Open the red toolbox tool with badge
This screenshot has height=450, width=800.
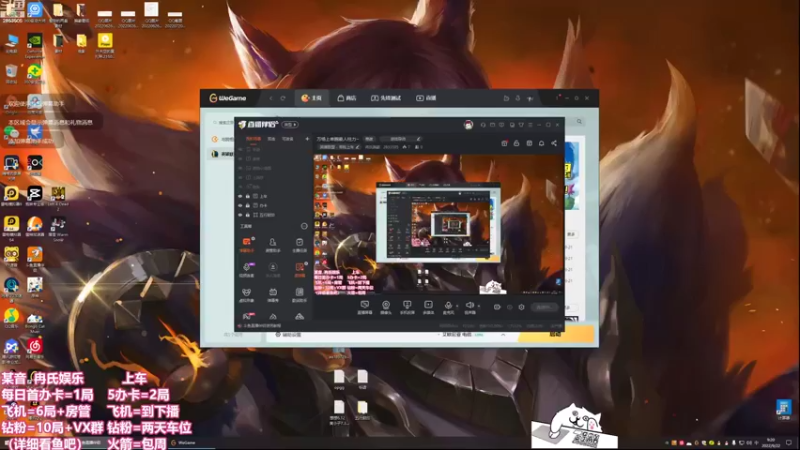[299, 269]
